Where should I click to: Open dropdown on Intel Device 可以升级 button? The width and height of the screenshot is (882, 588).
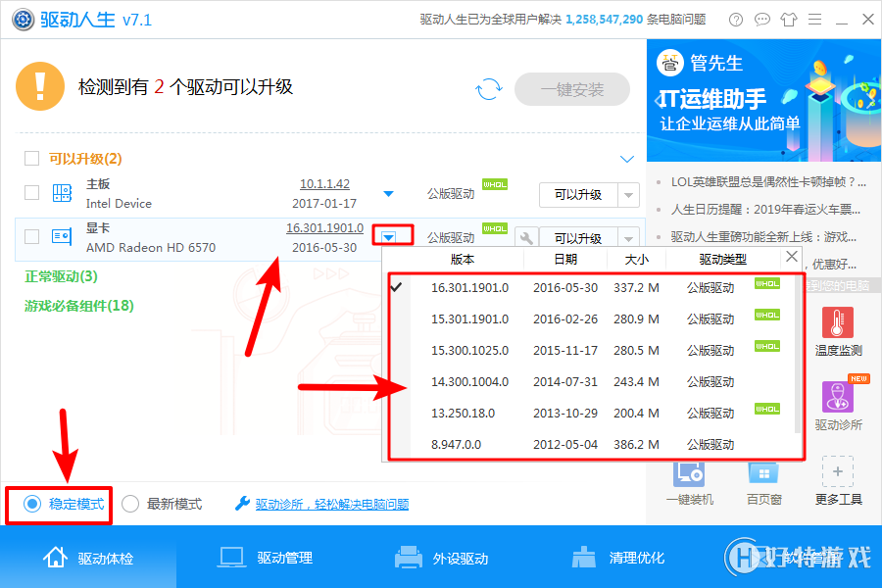[x=630, y=195]
